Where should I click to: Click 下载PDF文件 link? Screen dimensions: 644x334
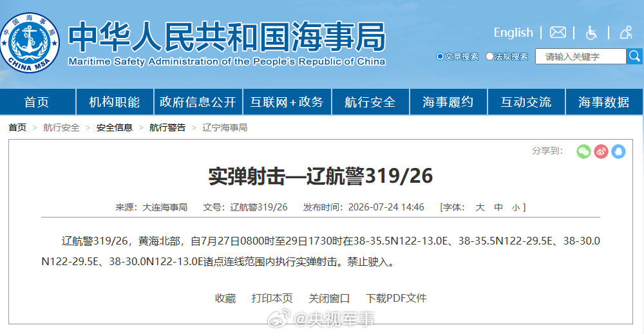pyautogui.click(x=396, y=299)
